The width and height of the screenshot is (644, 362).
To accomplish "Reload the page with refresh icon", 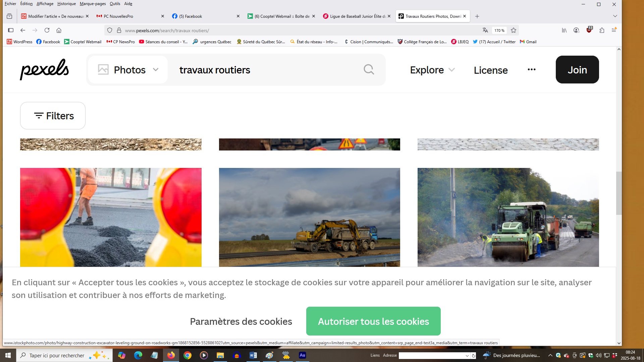I will pyautogui.click(x=47, y=30).
